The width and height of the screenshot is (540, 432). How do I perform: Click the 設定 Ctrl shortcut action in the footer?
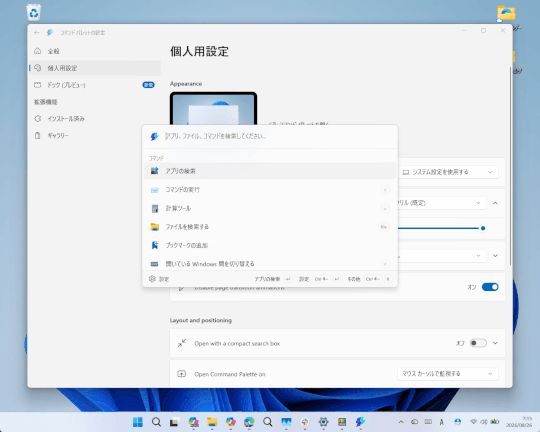(x=319, y=279)
